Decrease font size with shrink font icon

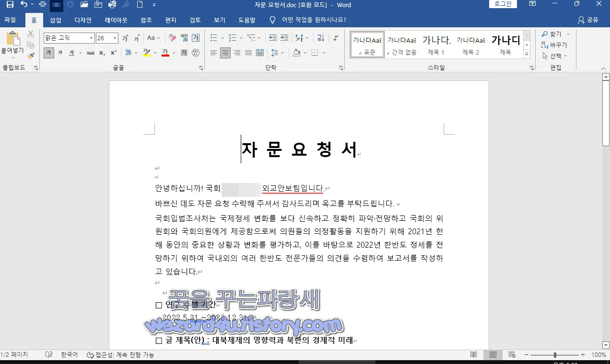(x=137, y=38)
